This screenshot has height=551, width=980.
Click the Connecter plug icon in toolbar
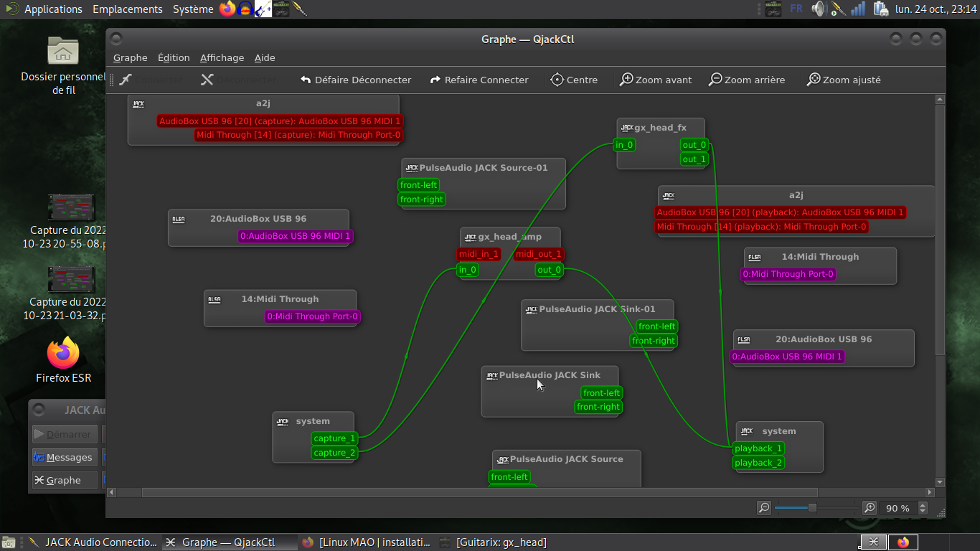(x=126, y=80)
